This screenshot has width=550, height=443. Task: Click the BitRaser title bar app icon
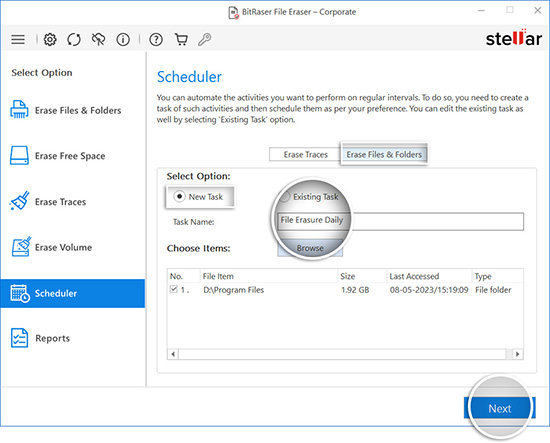coord(234,13)
